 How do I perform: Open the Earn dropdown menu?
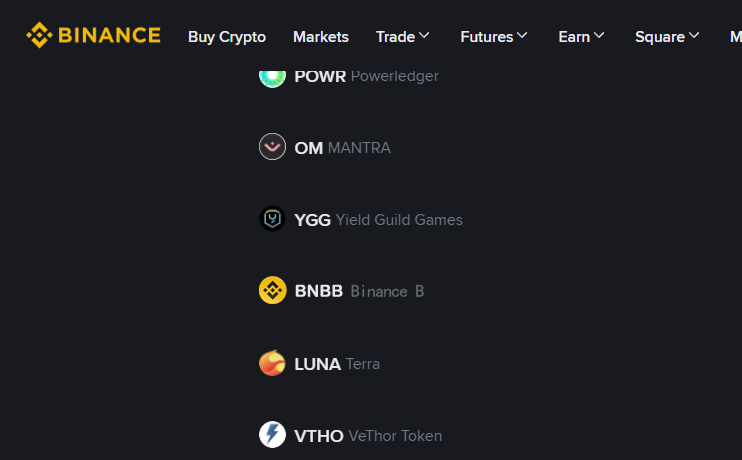581,37
